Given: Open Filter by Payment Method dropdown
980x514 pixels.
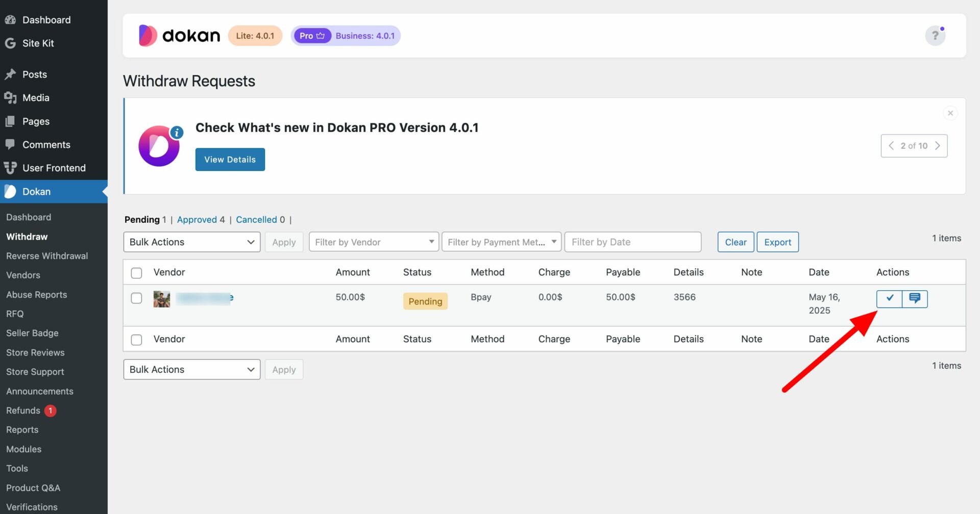Looking at the screenshot, I should [502, 242].
